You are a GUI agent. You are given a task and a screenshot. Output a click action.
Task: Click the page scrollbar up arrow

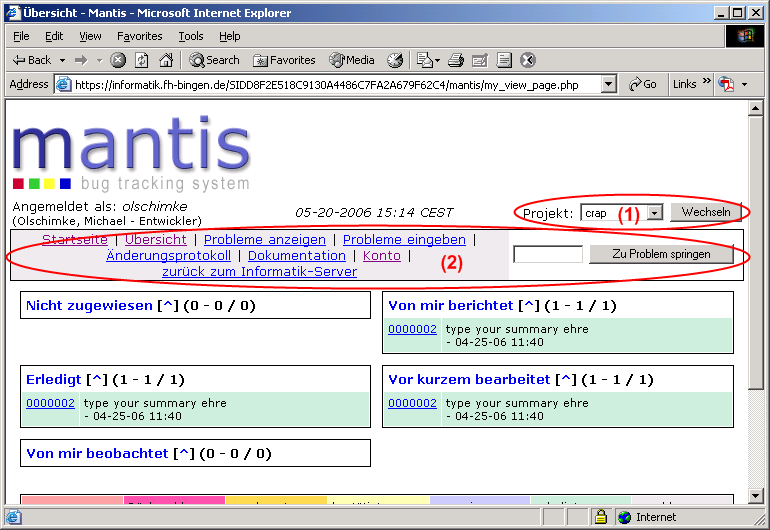pyautogui.click(x=755, y=108)
